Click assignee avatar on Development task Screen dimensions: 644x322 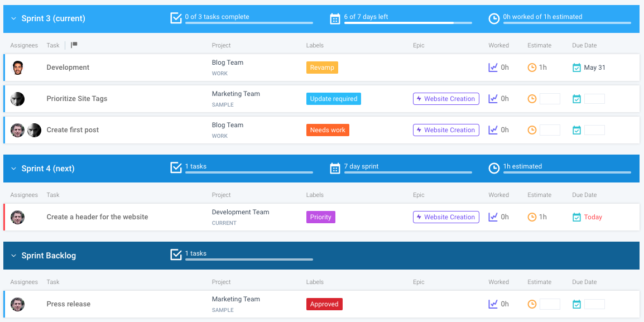click(17, 68)
